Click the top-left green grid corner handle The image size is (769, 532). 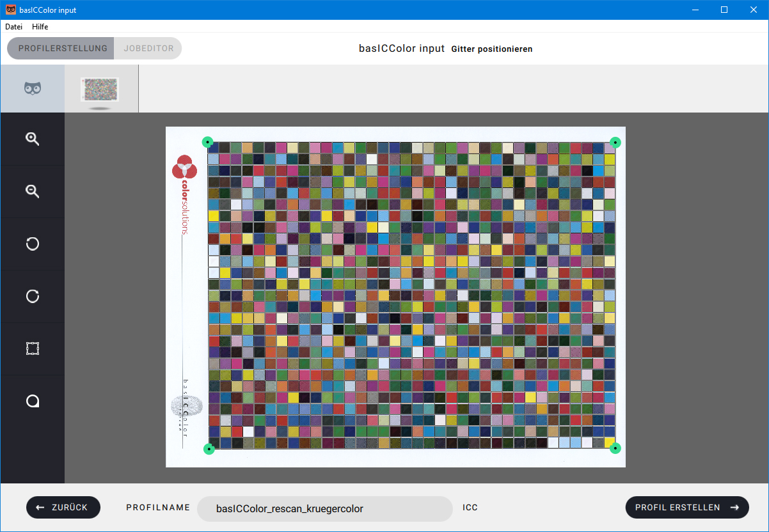(x=207, y=142)
